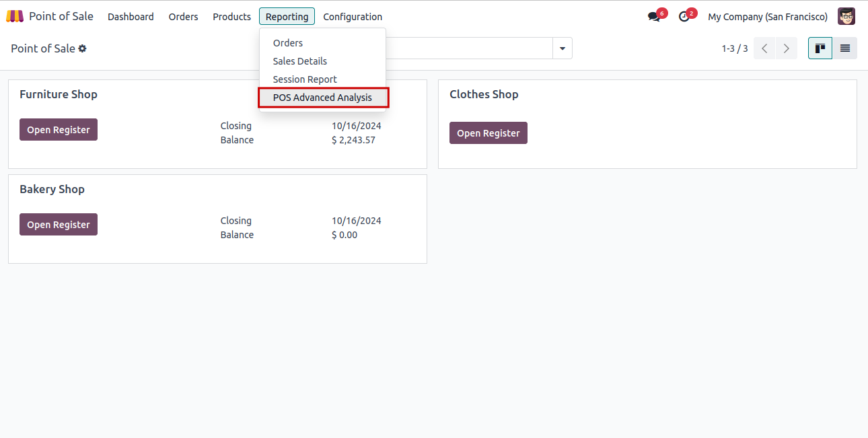This screenshot has width=868, height=438.
Task: Switch to Kanban view
Action: click(x=820, y=48)
